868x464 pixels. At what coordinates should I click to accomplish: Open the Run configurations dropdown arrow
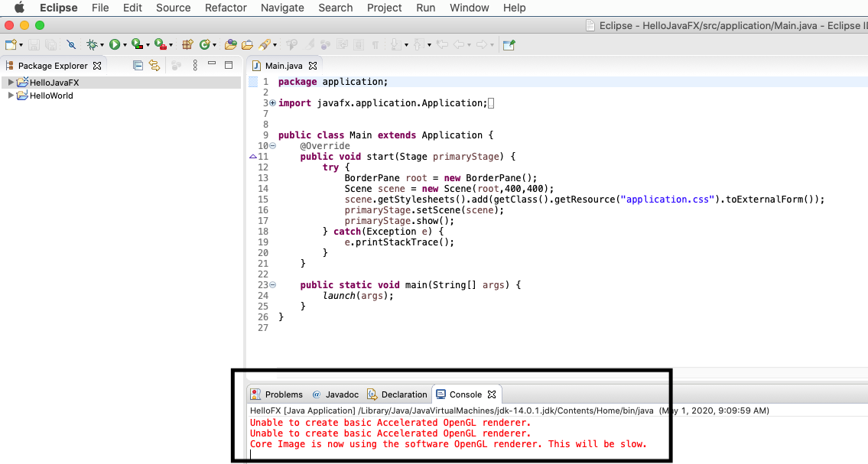tap(125, 45)
